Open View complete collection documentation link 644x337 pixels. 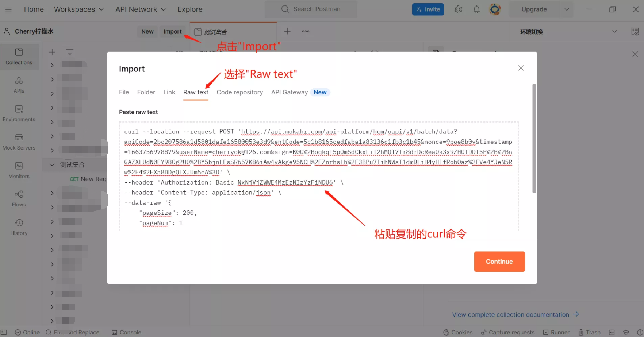515,314
